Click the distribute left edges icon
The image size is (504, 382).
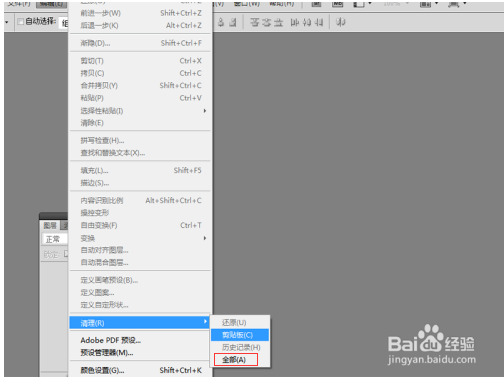tap(295, 23)
